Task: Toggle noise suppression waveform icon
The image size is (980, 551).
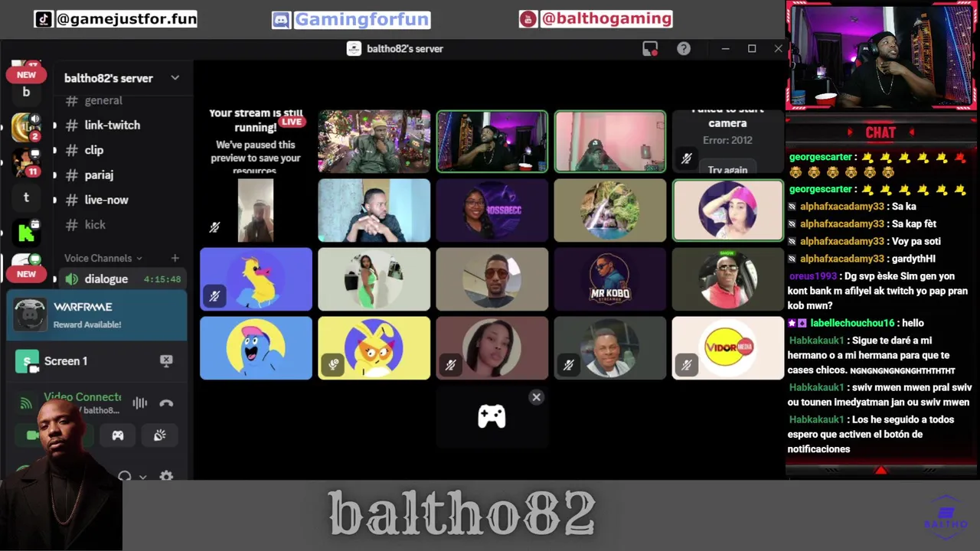Action: [x=139, y=403]
